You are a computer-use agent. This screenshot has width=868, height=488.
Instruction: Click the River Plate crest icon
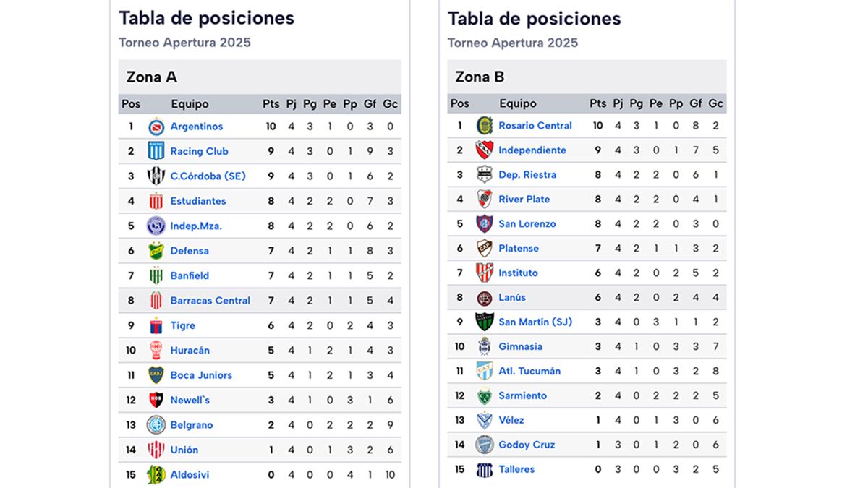tap(485, 200)
